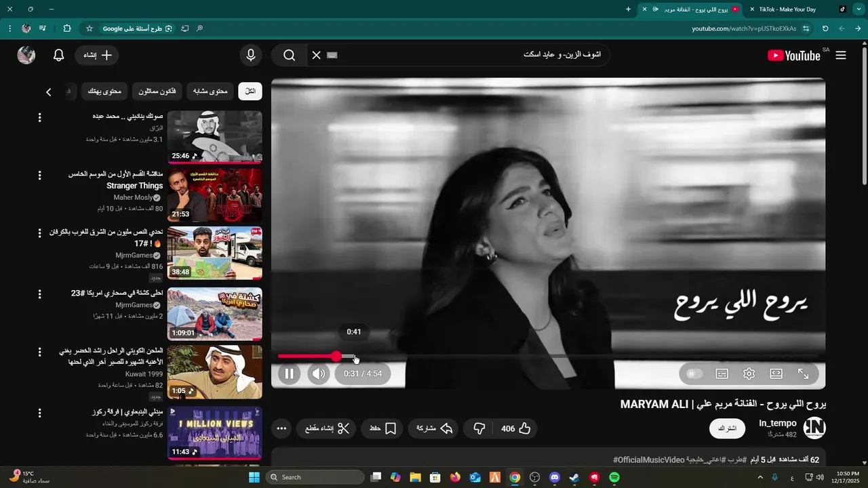Subscribe with the اشتراك button
Viewport: 868px width, 488px height.
pos(727,428)
